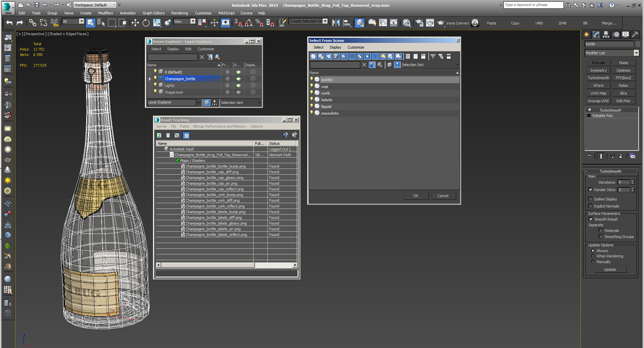Click the Undo arrow in main toolbar
The height and width of the screenshot is (348, 644).
pyautogui.click(x=9, y=23)
